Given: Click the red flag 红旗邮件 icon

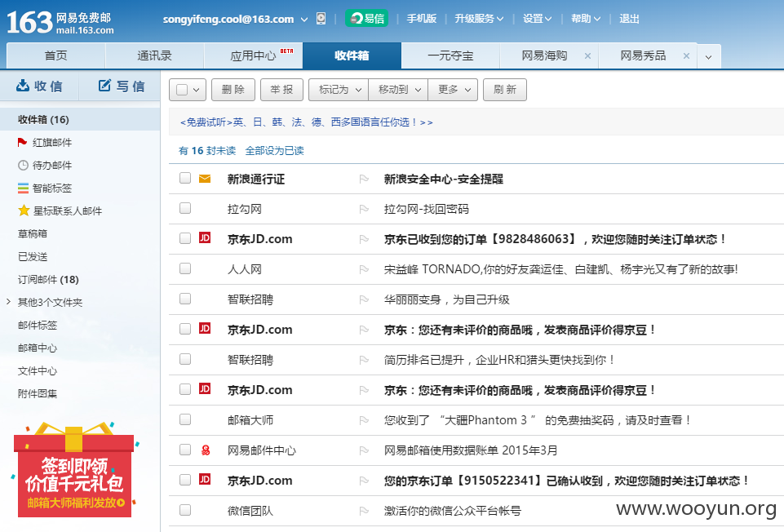Looking at the screenshot, I should (x=22, y=143).
